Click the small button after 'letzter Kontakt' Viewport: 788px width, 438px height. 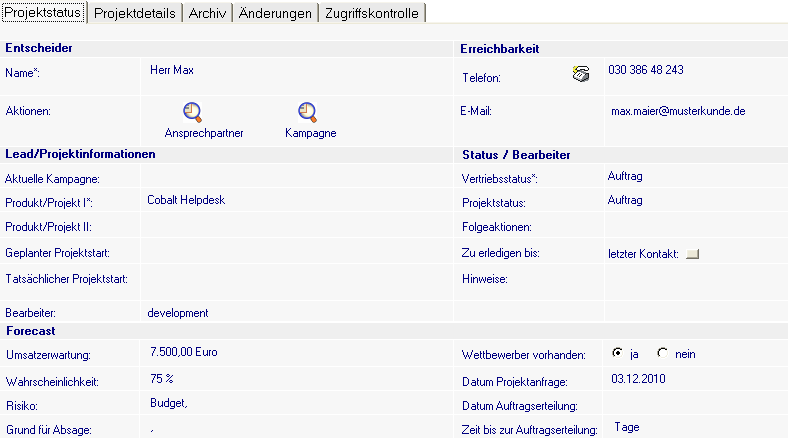693,254
